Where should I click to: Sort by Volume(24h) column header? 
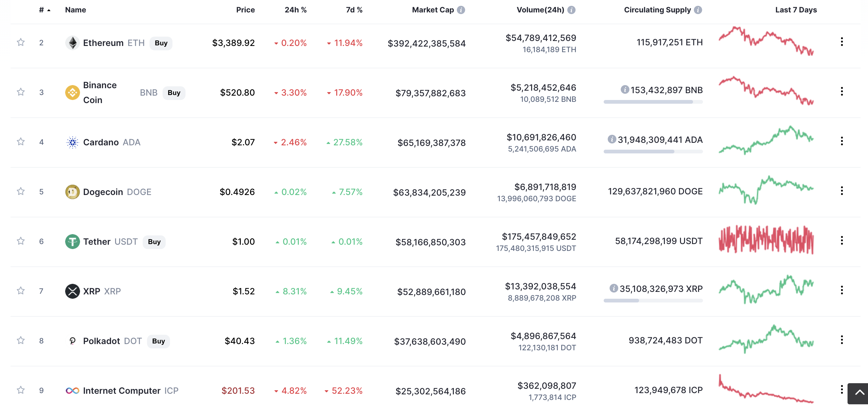click(x=540, y=10)
